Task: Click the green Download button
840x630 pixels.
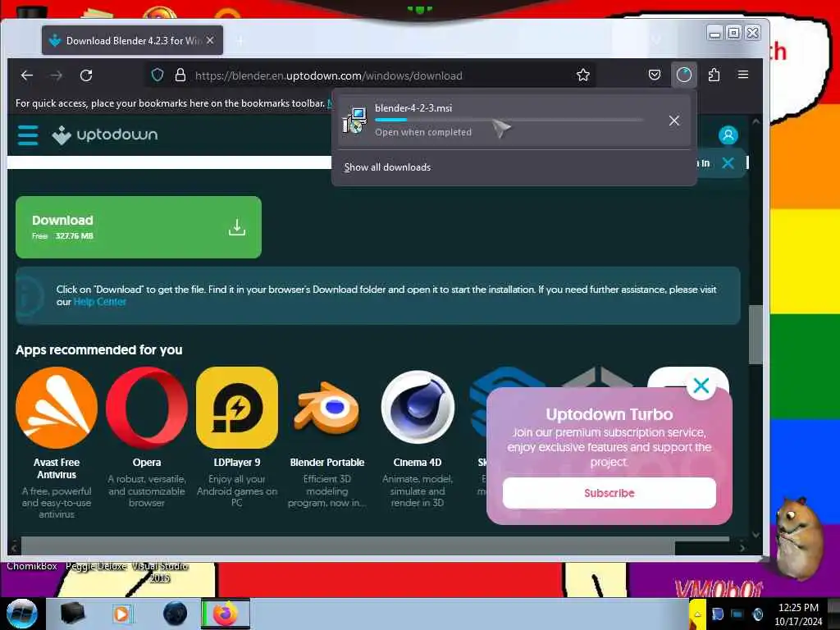Action: (x=138, y=227)
